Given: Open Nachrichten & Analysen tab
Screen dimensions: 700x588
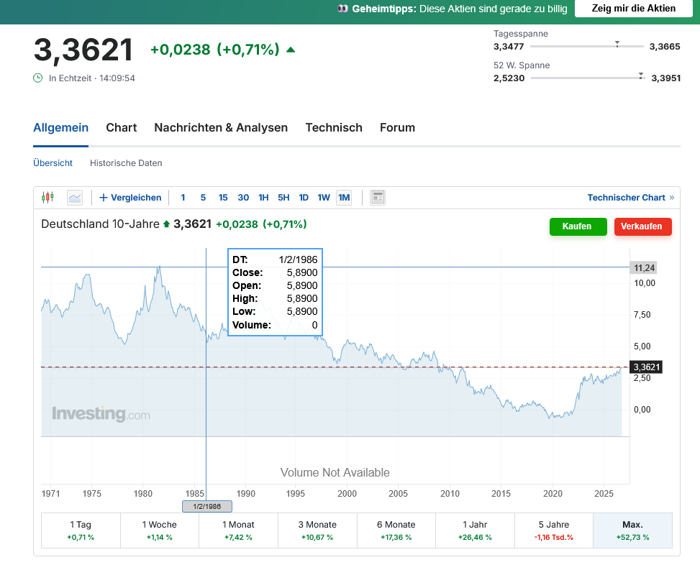Looking at the screenshot, I should (221, 128).
